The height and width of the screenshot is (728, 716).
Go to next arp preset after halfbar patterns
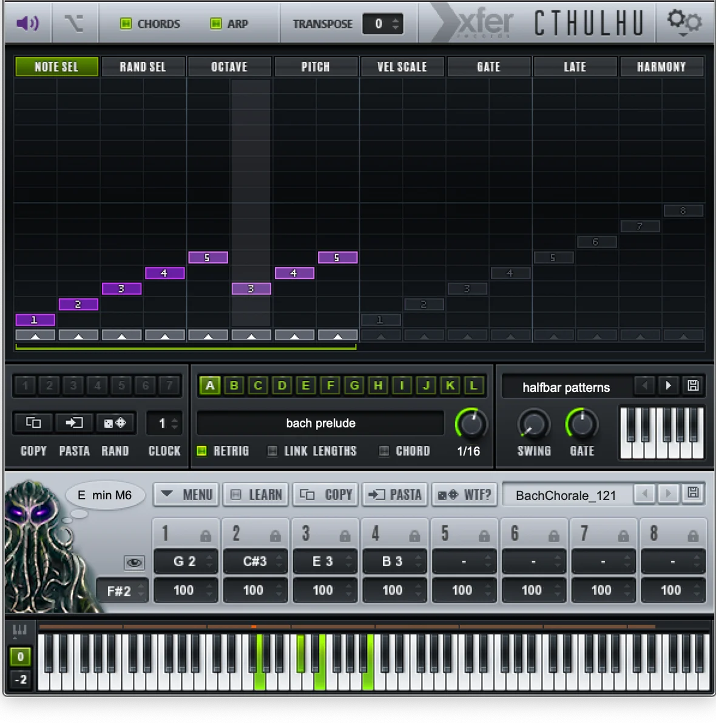669,385
